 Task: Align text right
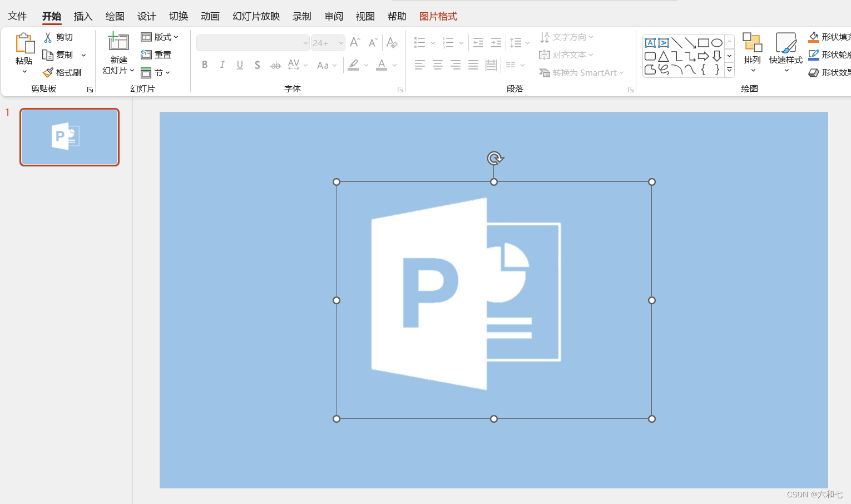tap(456, 65)
